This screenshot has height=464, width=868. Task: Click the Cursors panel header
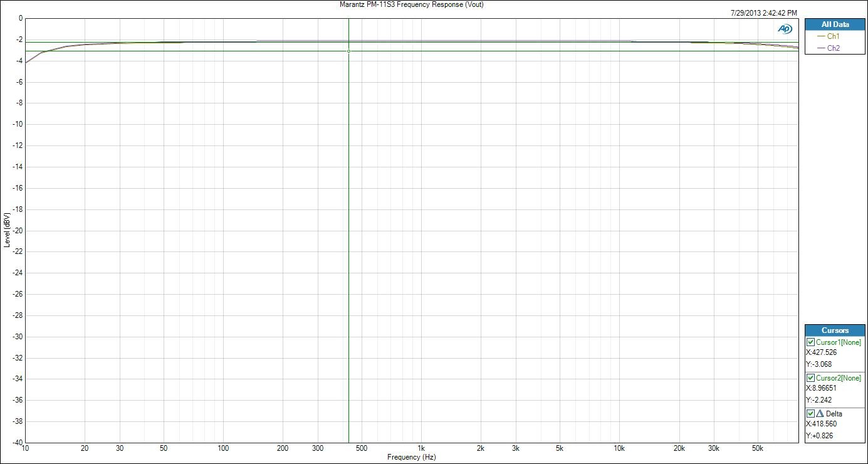[x=835, y=330]
